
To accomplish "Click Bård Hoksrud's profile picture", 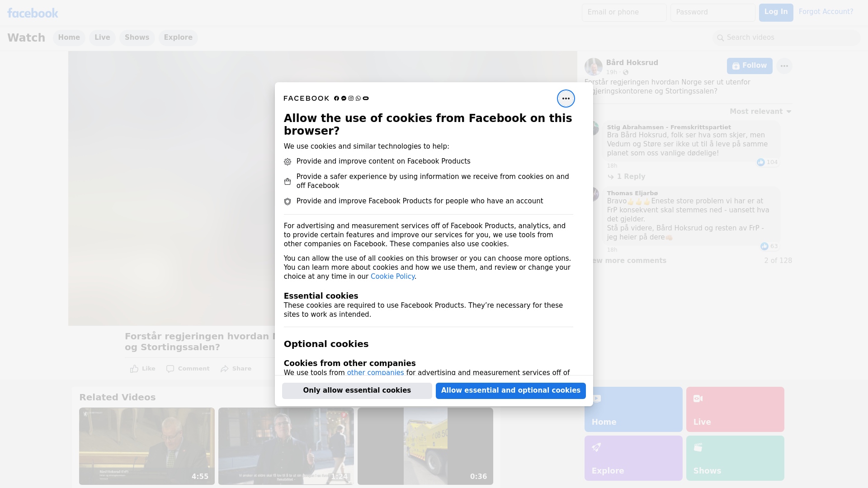I will tap(593, 67).
